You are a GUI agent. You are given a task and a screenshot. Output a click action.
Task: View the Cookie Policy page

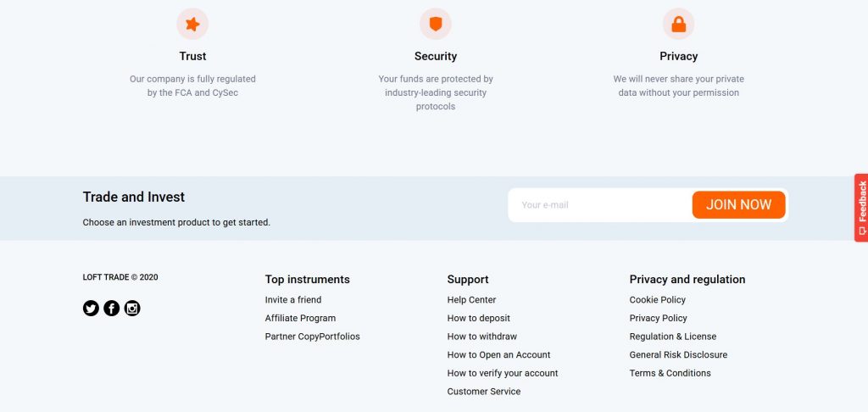pyautogui.click(x=657, y=300)
